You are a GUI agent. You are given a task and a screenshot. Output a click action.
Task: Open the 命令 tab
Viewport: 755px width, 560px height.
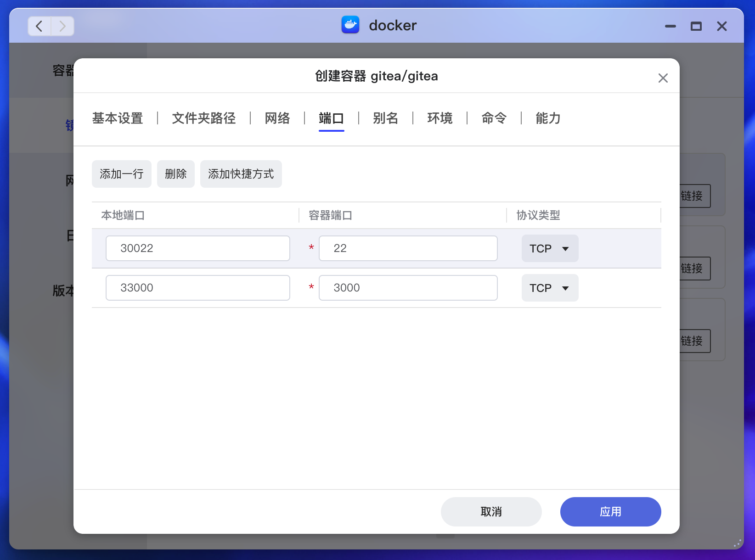tap(494, 118)
